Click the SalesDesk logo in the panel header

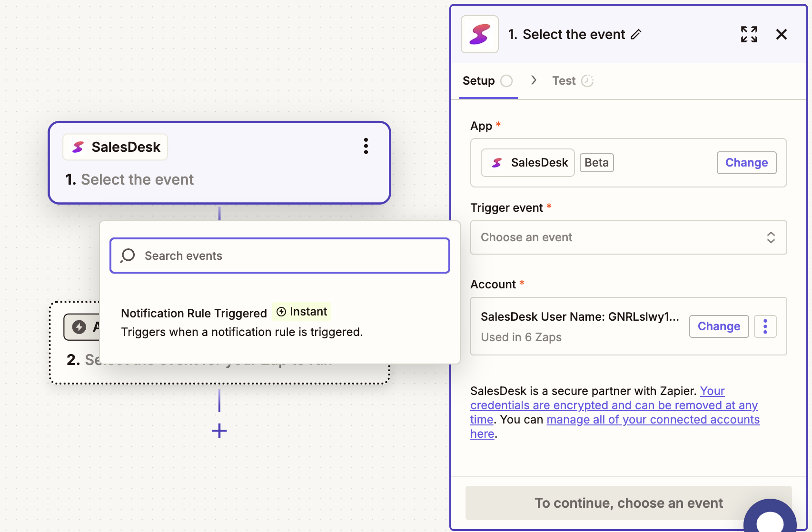coord(479,34)
